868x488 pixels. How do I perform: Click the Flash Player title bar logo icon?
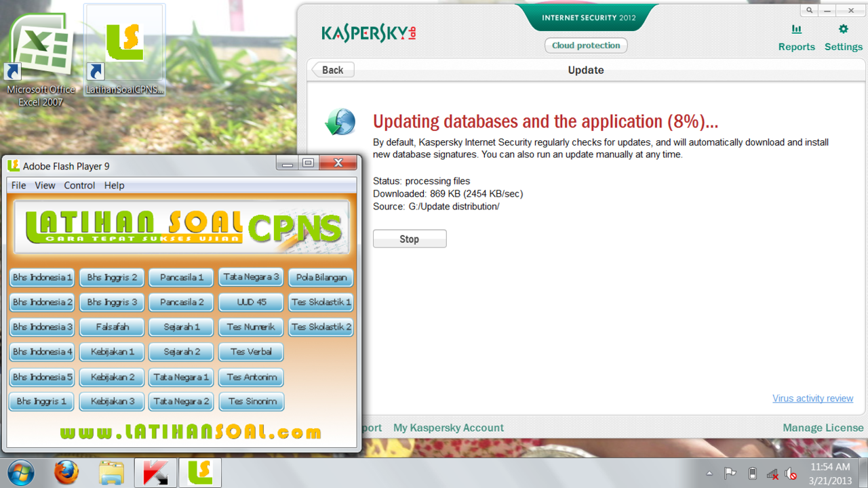click(13, 165)
